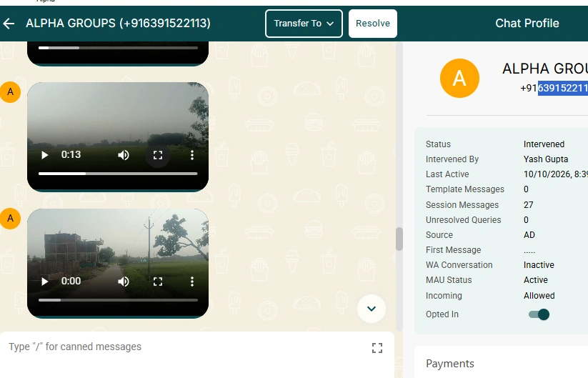Screen dimensions: 588x378
Task: Toggle the Opted In switch
Action: point(539,314)
